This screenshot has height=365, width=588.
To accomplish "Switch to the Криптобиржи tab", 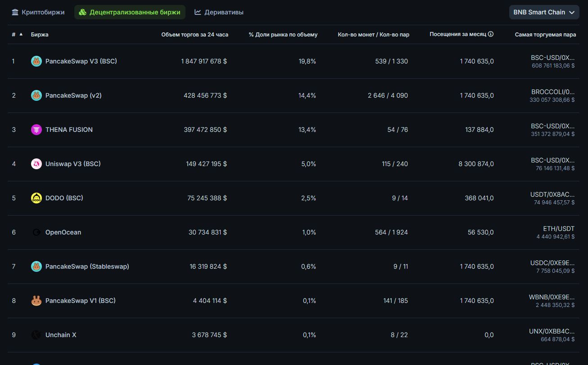I will tap(38, 12).
